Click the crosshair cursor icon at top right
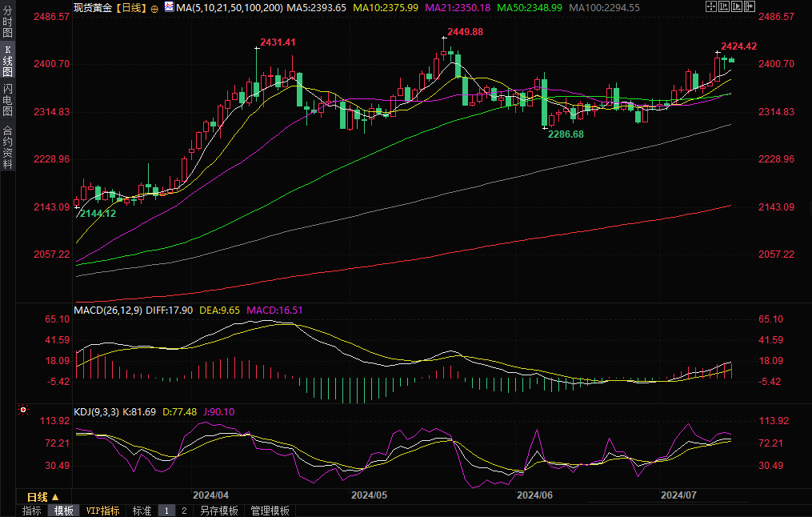 click(711, 6)
